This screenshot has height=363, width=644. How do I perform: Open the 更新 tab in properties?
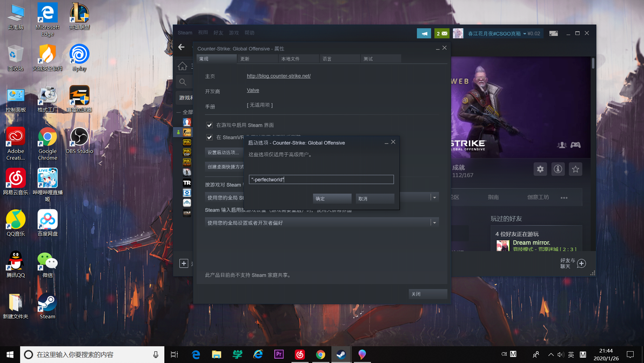click(x=257, y=59)
